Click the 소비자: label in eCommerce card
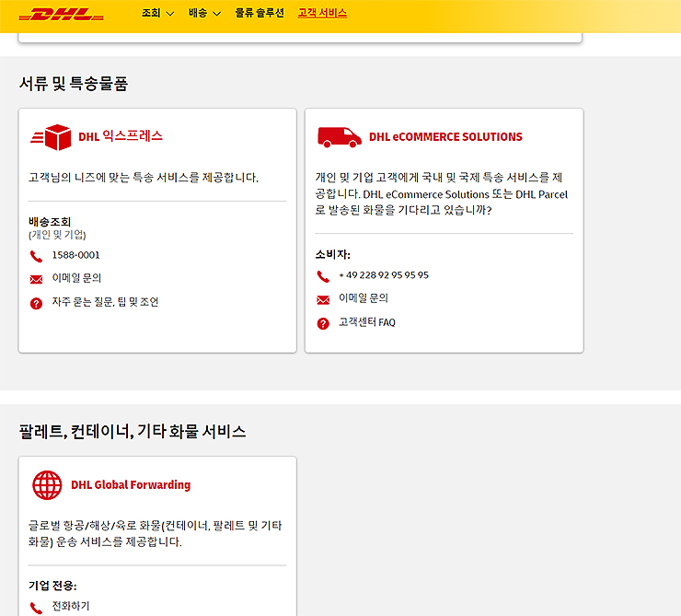681x616 pixels. click(333, 254)
